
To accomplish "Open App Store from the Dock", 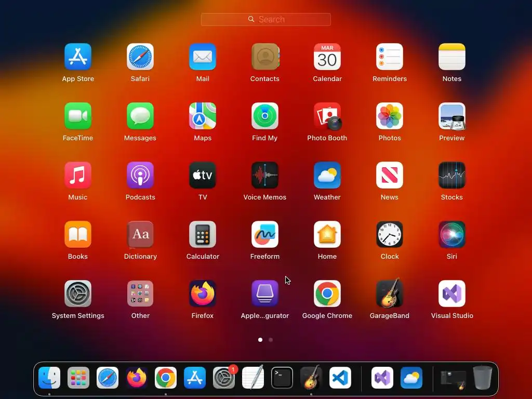I will click(195, 378).
